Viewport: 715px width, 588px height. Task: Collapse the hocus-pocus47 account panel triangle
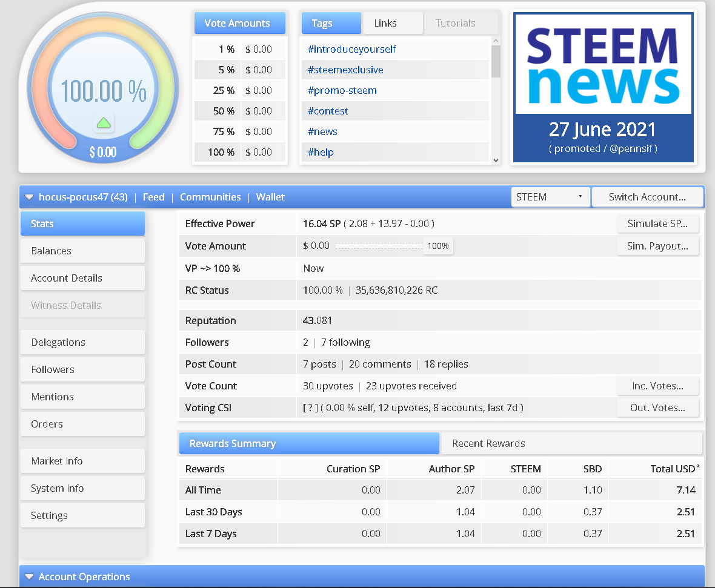click(29, 197)
